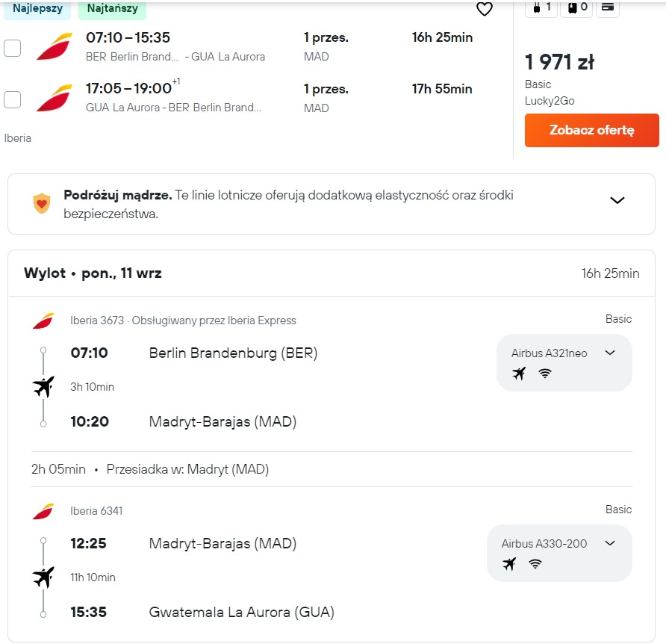Screen dimensions: 666x644
Task: Click the Wi-Fi icon under Airbus A321neo
Action: pos(545,374)
